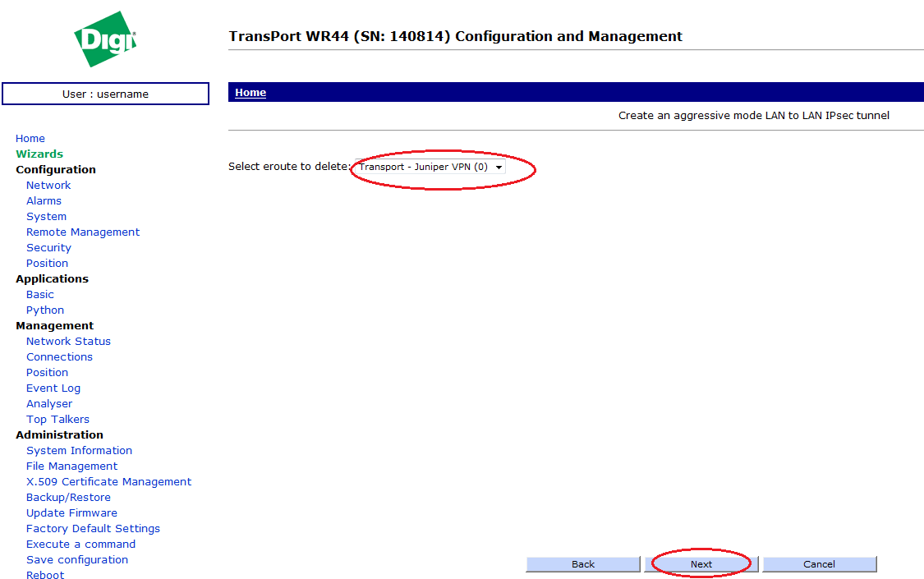Open the Alarms configuration page
This screenshot has height=579, width=924.
[x=44, y=201]
